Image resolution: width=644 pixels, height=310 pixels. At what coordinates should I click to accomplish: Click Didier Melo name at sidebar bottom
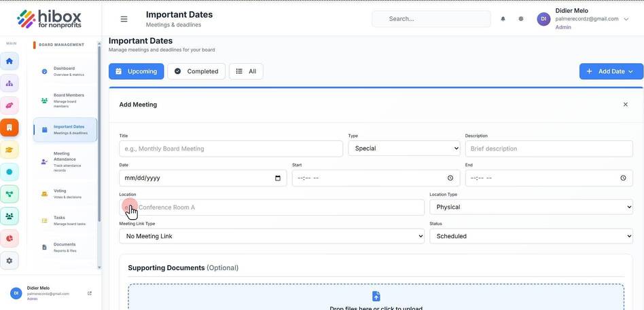[x=38, y=288]
